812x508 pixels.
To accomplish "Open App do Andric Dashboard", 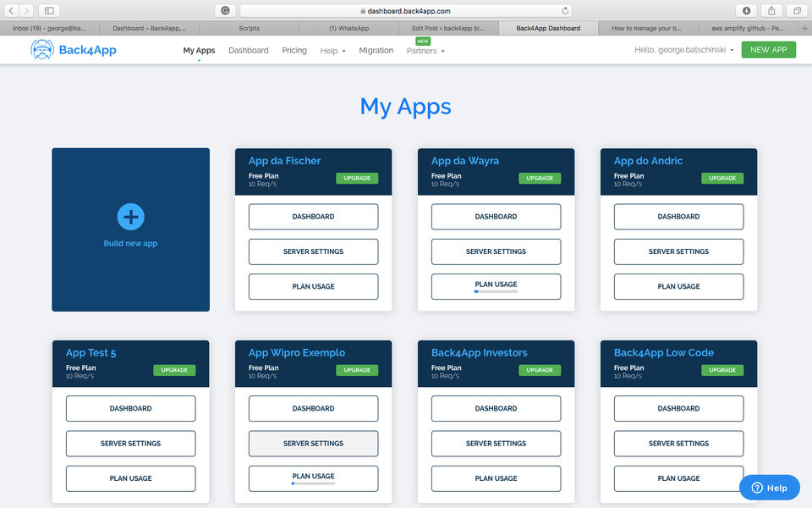I will click(x=679, y=217).
